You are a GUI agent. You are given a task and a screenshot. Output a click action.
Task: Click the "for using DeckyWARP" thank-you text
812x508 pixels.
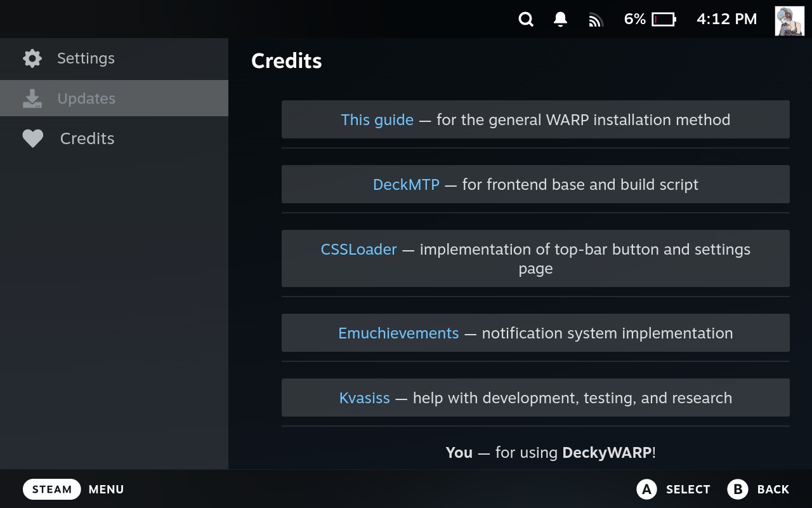click(551, 453)
